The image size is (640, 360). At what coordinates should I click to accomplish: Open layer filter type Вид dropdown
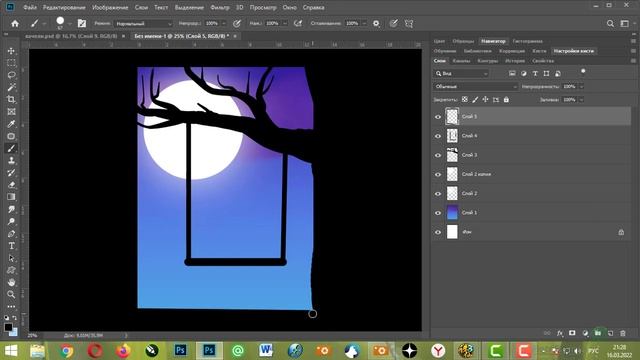click(x=461, y=73)
